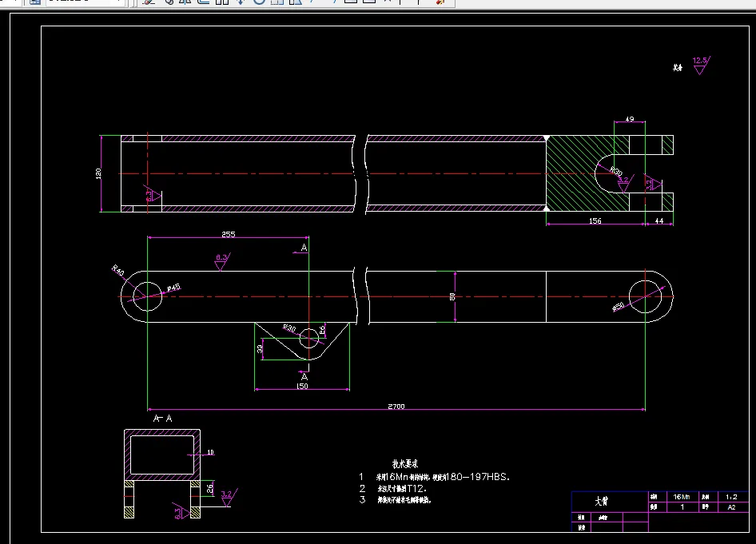Click the 16Mn material cell in title block

tap(681, 497)
